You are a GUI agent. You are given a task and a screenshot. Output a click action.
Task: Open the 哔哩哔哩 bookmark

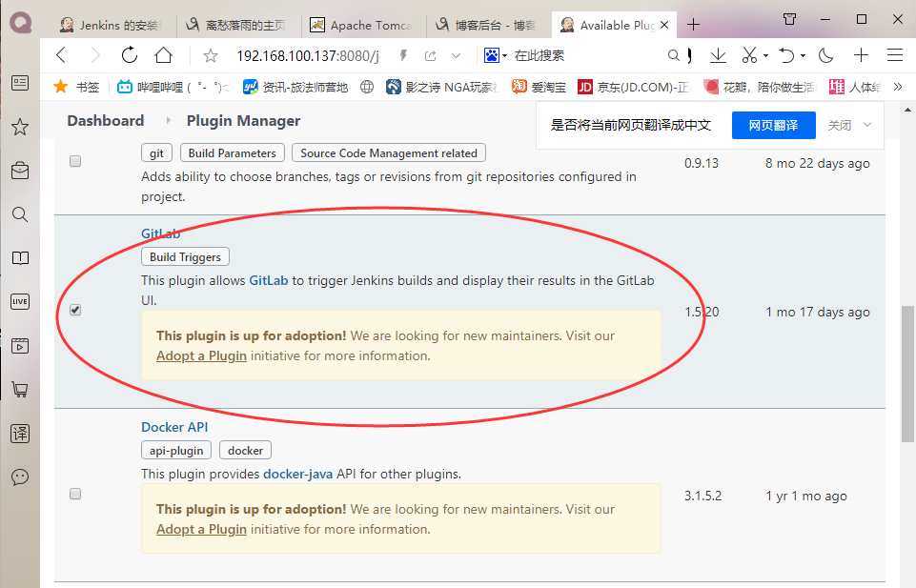173,87
